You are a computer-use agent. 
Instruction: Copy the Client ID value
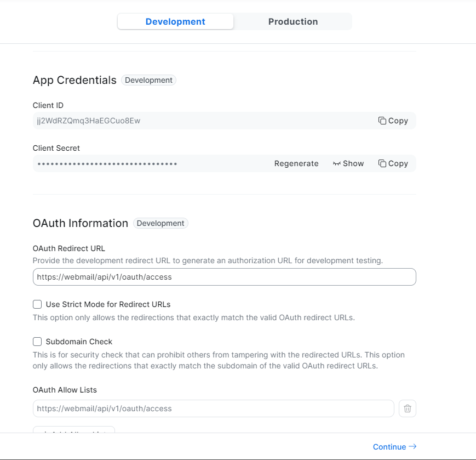pos(393,121)
